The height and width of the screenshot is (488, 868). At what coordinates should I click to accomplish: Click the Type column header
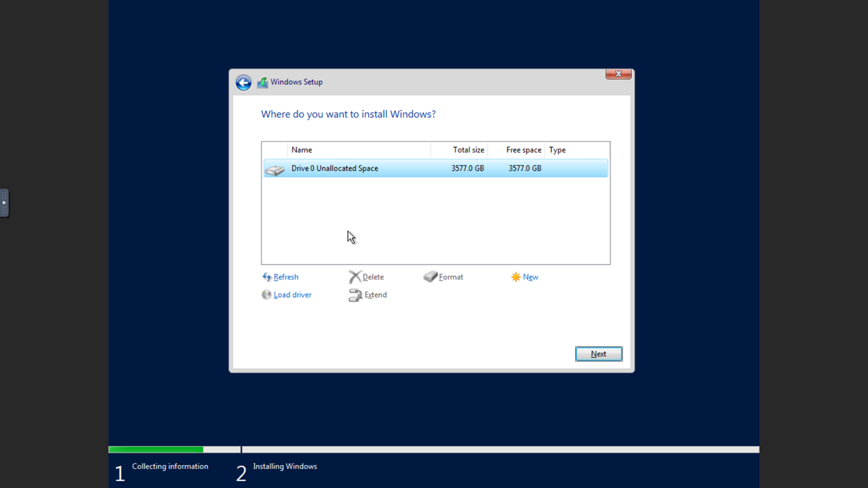(x=577, y=150)
